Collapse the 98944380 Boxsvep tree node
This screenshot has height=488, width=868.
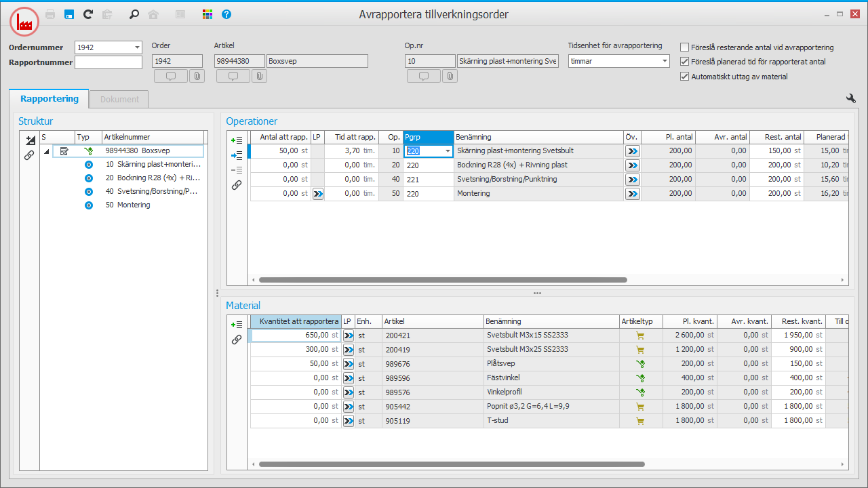[x=46, y=151]
